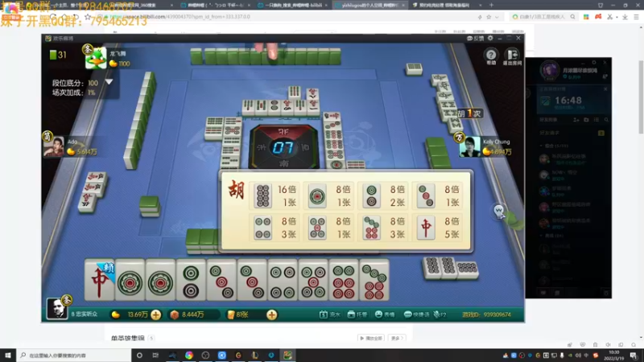The width and height of the screenshot is (644, 362).
Task: Open 快捷语 quick chat phrases
Action: click(x=417, y=315)
